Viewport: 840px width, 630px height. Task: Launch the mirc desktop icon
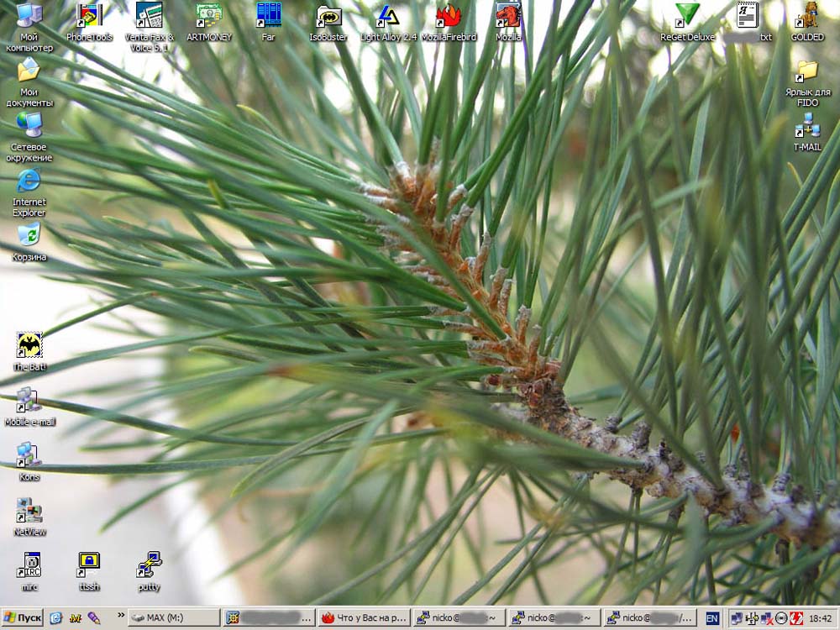(29, 565)
